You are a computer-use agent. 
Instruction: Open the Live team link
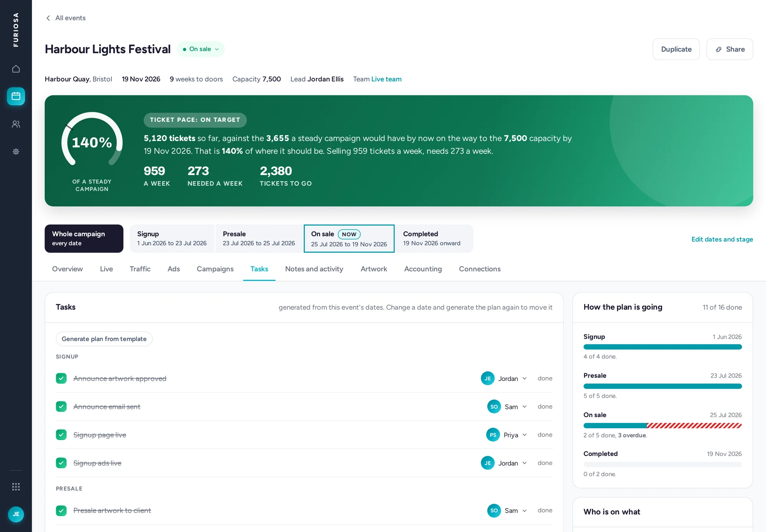pos(386,79)
